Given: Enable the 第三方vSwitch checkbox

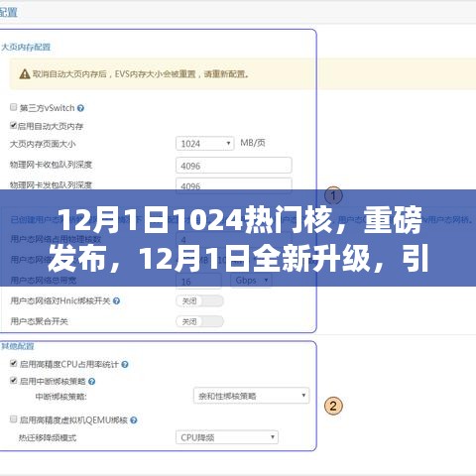Looking at the screenshot, I should point(14,107).
